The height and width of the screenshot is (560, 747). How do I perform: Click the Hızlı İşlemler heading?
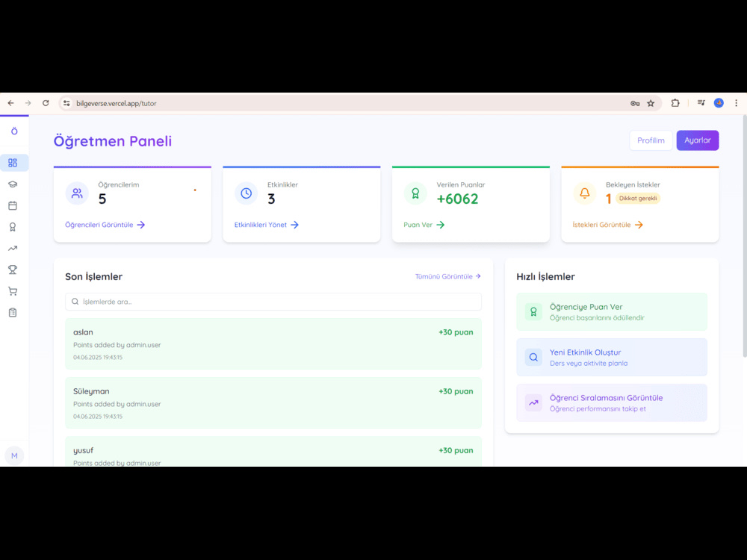[x=545, y=277]
